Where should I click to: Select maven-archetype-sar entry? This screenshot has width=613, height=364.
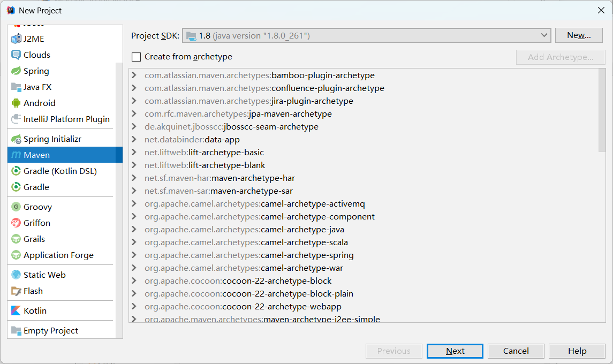(218, 191)
